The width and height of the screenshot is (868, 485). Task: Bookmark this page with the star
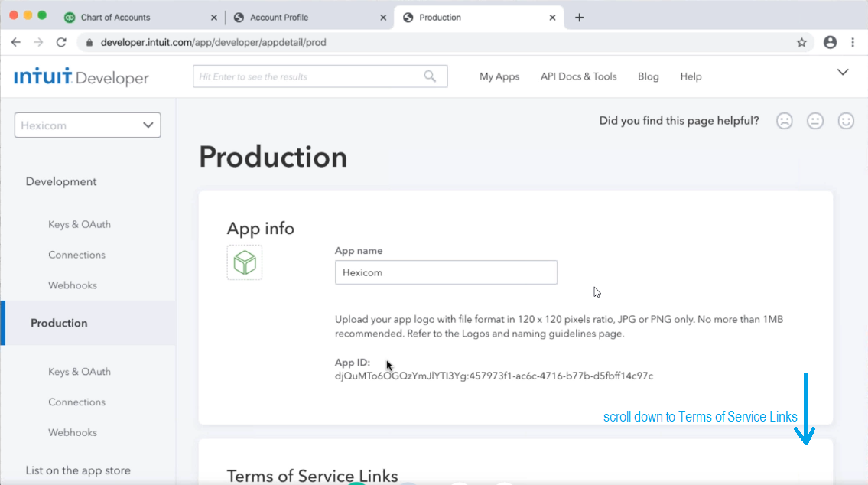801,42
